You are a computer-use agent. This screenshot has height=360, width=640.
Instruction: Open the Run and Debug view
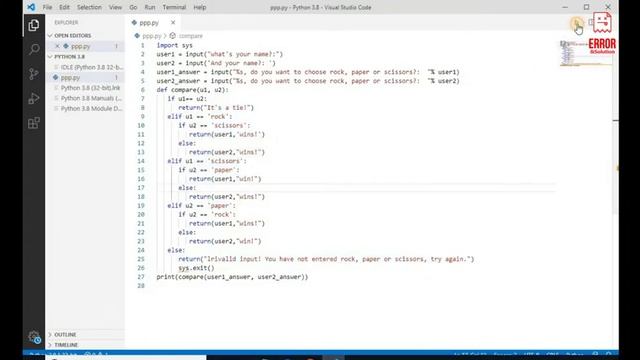click(34, 98)
